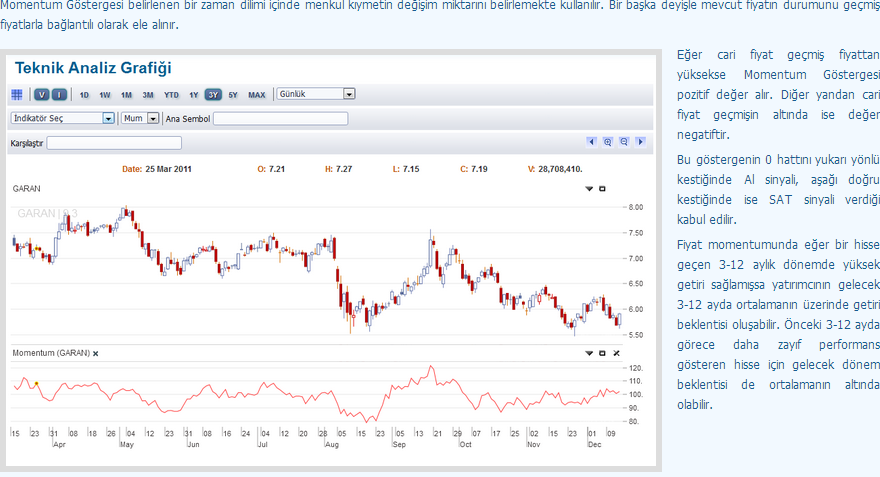Select the 1M time range

tap(126, 95)
